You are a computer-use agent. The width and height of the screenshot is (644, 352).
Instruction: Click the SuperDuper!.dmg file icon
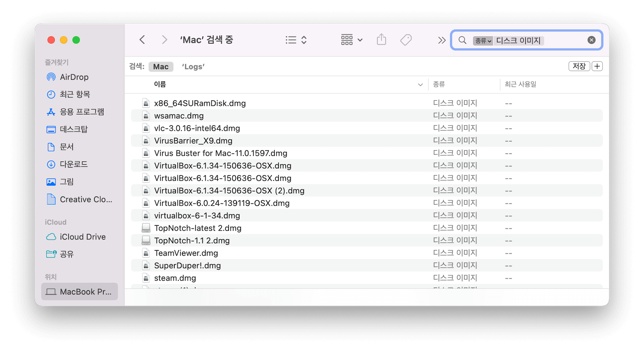pyautogui.click(x=146, y=266)
